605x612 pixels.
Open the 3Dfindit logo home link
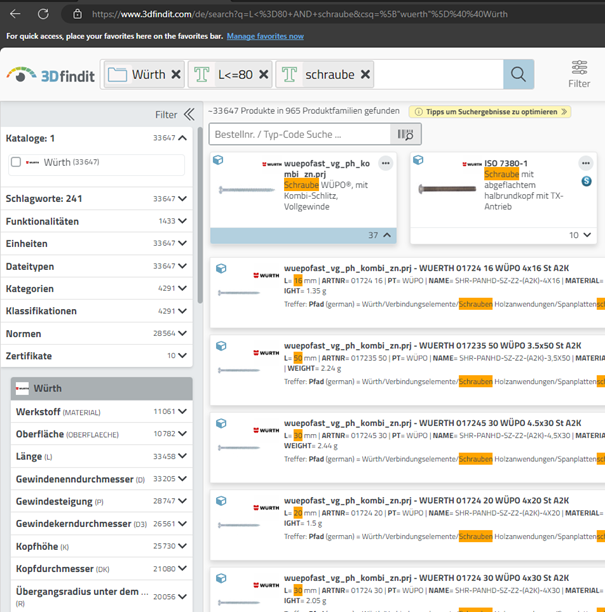[51, 75]
